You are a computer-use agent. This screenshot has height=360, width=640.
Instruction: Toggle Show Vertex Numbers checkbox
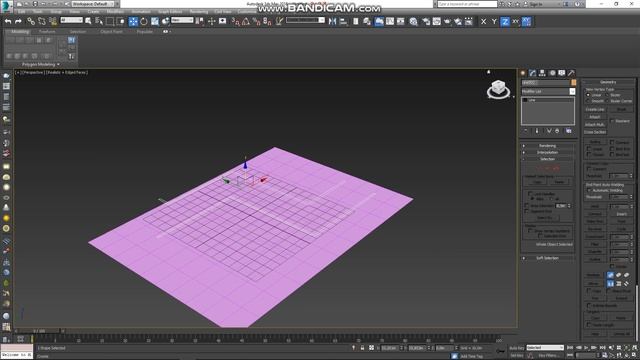(530, 231)
